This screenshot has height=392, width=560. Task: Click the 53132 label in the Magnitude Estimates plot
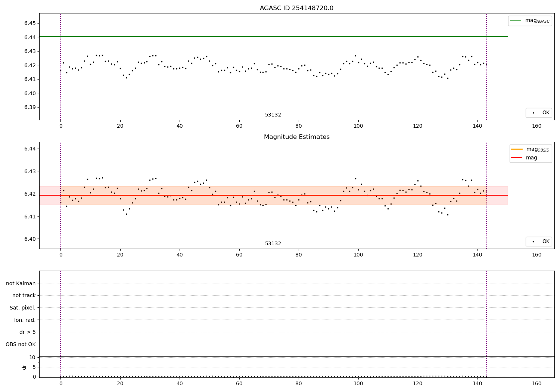(x=273, y=244)
